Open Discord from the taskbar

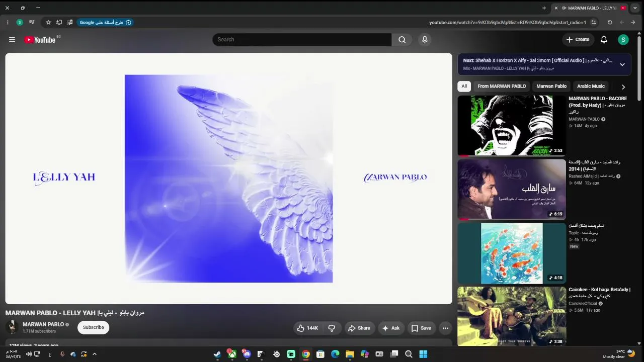coord(247,354)
